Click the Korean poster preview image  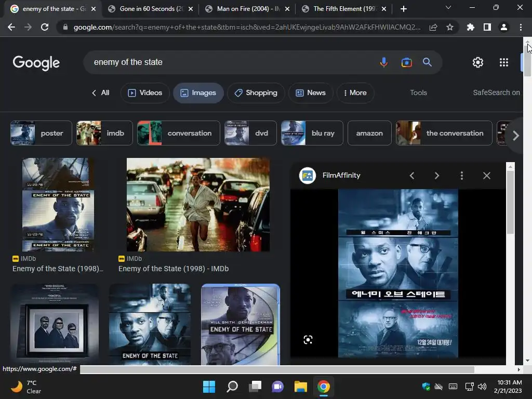coord(398,273)
